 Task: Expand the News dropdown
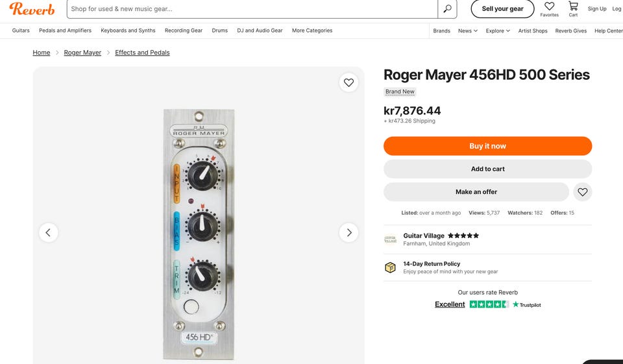pos(468,30)
